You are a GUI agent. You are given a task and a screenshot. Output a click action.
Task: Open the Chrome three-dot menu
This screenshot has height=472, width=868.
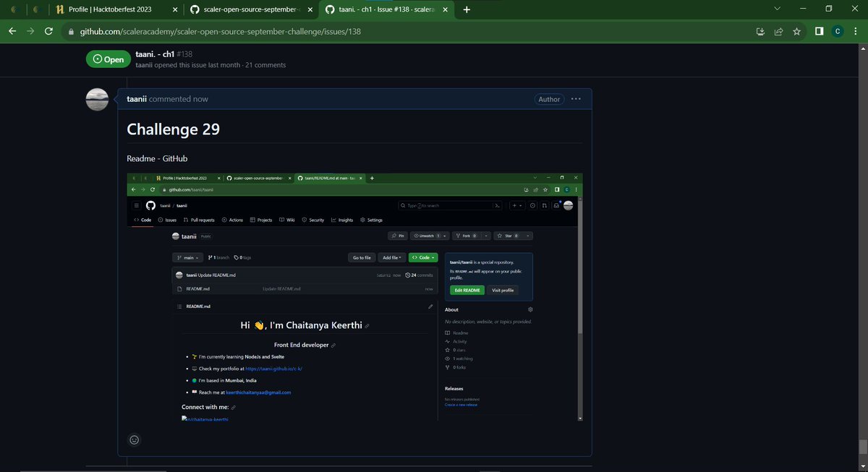click(856, 32)
